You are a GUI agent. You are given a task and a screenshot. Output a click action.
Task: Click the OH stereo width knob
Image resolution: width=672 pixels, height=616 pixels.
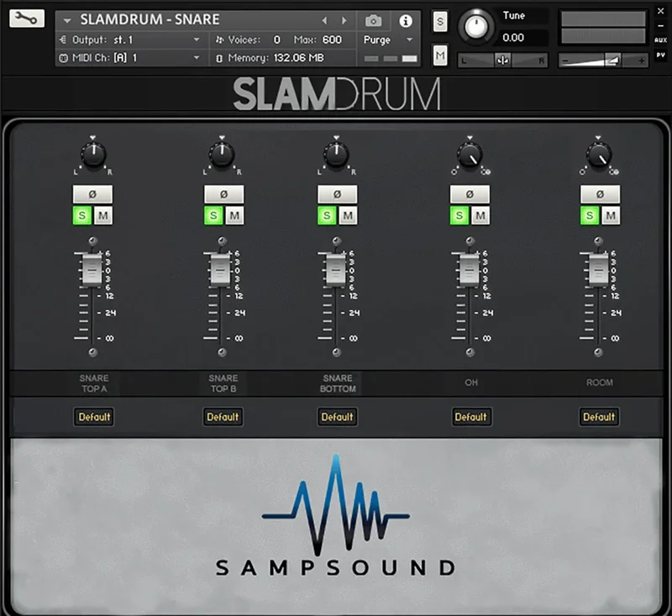pyautogui.click(x=470, y=155)
